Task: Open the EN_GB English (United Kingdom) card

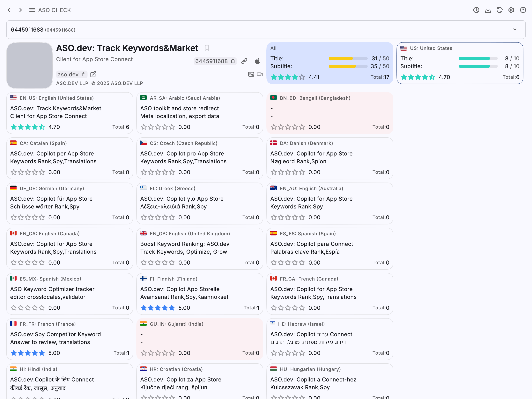Action: pyautogui.click(x=200, y=249)
